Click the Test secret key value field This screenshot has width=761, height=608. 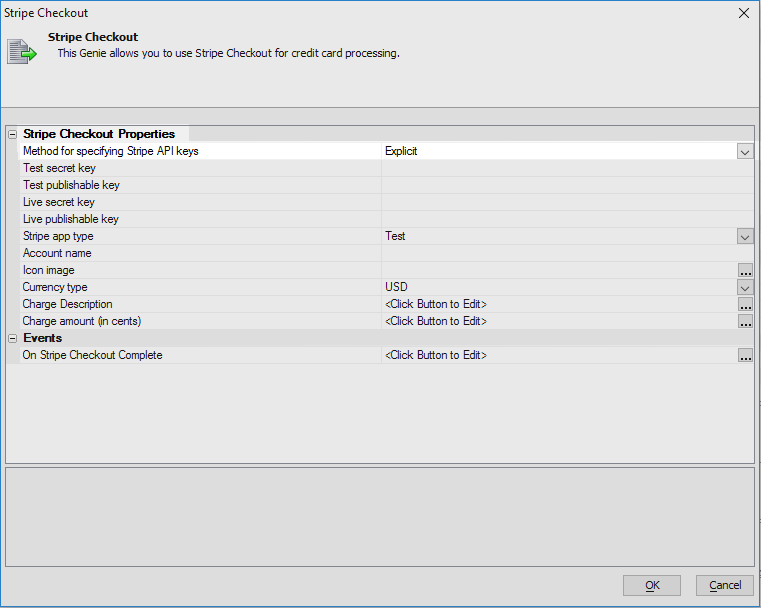click(x=567, y=168)
